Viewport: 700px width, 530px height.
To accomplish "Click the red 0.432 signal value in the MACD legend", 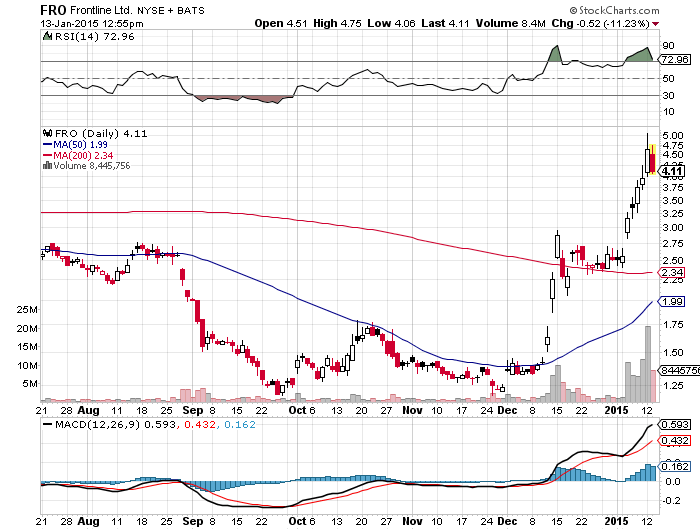I will [x=200, y=425].
